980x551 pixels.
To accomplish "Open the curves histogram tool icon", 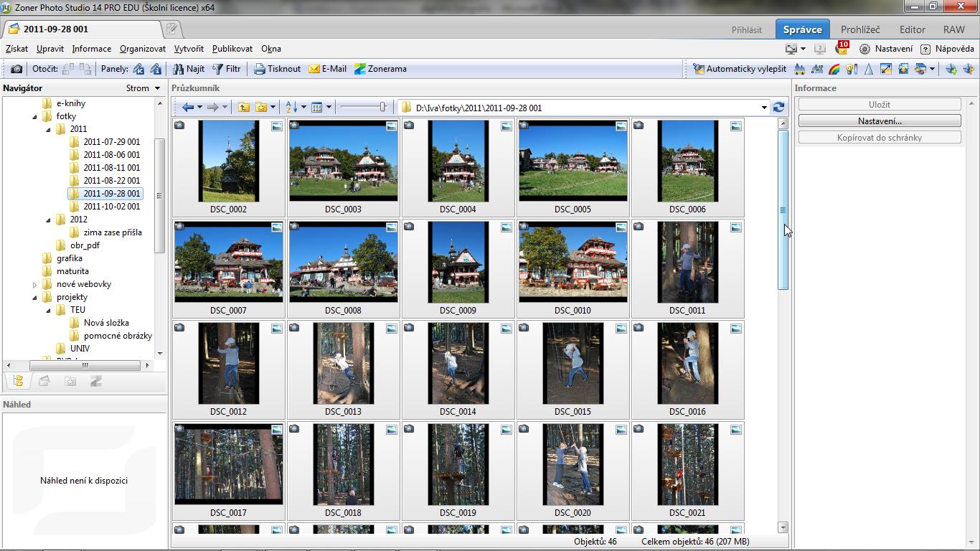I will (x=816, y=69).
